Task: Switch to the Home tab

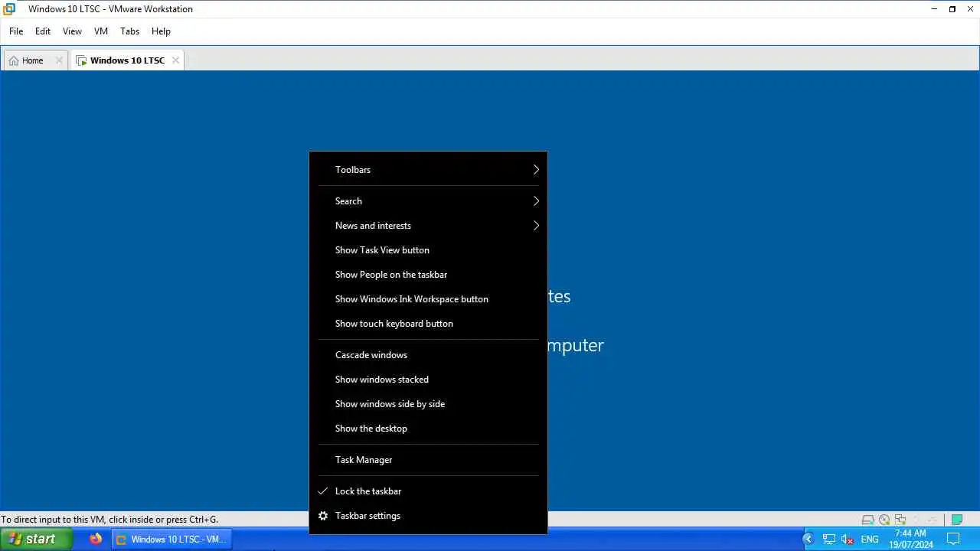Action: pos(34,60)
